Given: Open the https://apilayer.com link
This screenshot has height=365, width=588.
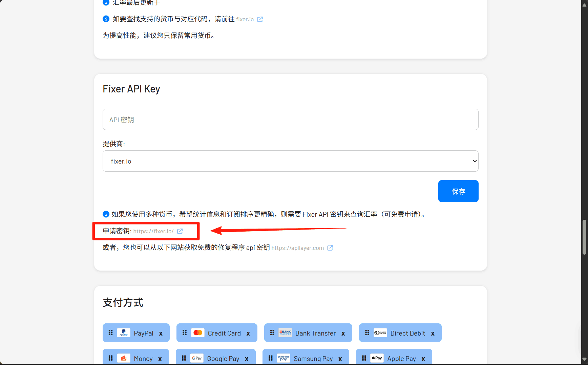Looking at the screenshot, I should click(x=297, y=248).
